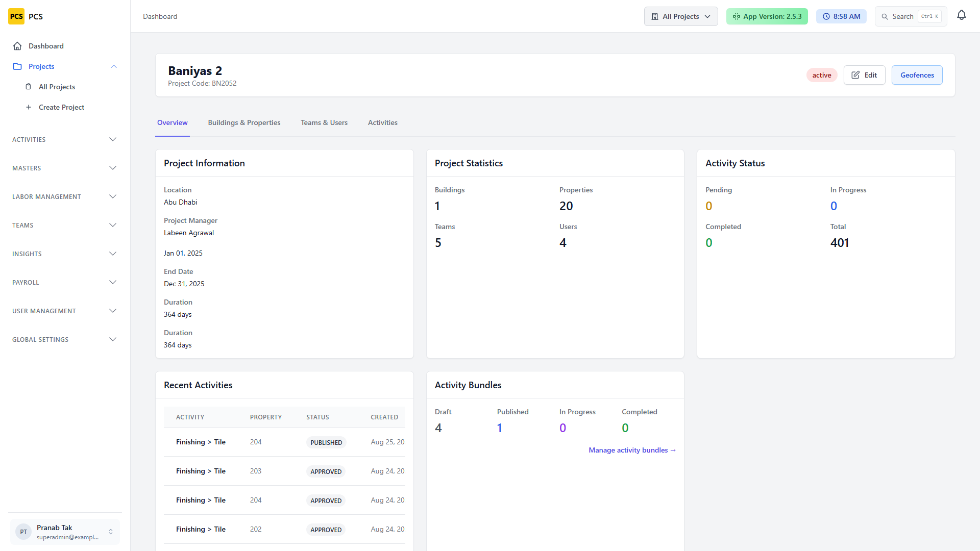Screen dimensions: 980x551
Task: Click the App Version badge icon
Action: 737,16
